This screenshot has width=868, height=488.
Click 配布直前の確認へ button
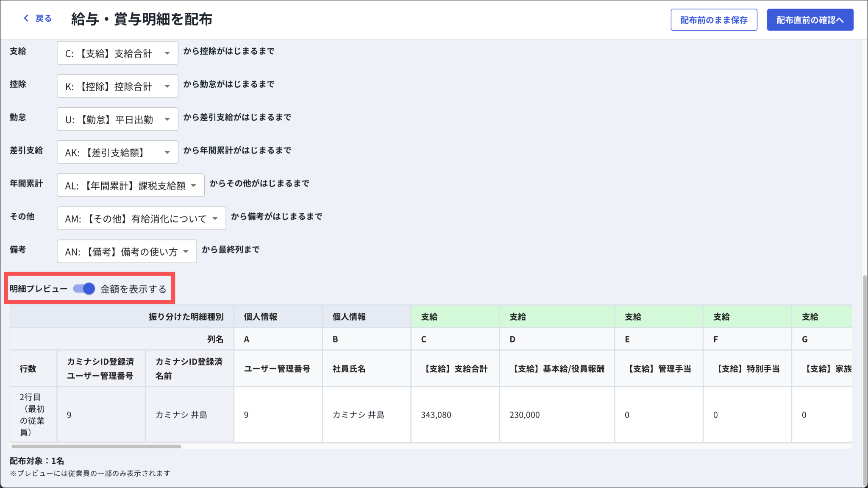[x=810, y=20]
